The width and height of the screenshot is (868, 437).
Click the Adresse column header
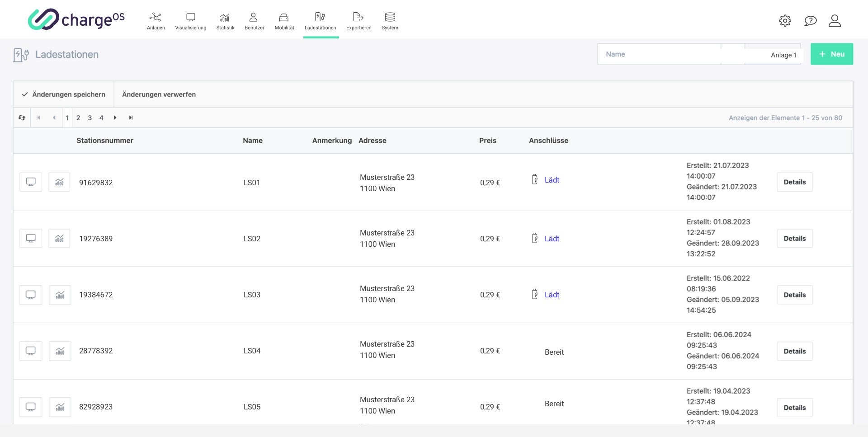click(373, 141)
